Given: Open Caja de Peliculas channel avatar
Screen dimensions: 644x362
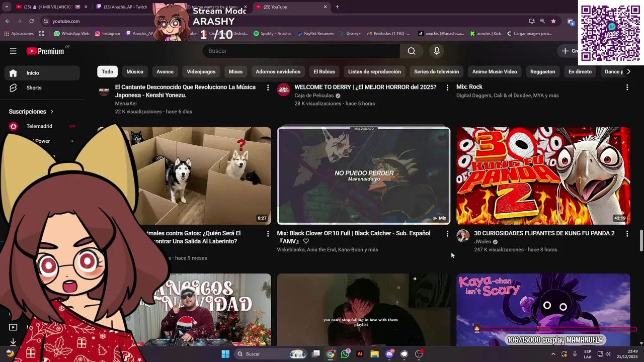Looking at the screenshot, I should (x=284, y=89).
